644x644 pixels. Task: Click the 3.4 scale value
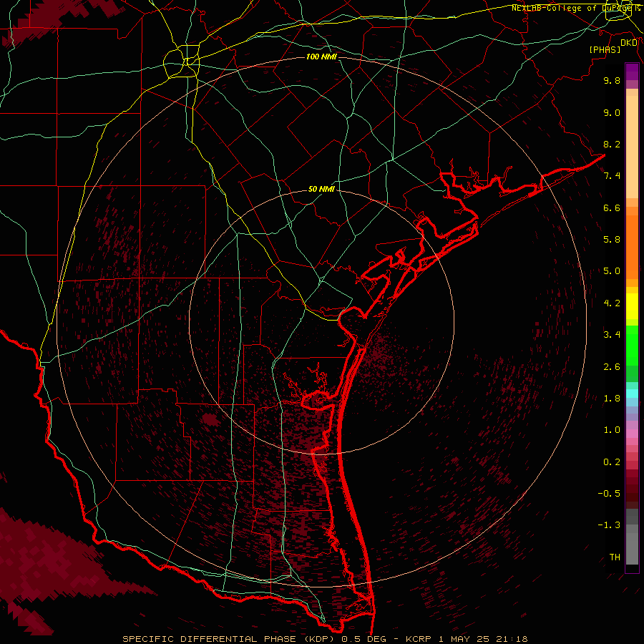(612, 335)
